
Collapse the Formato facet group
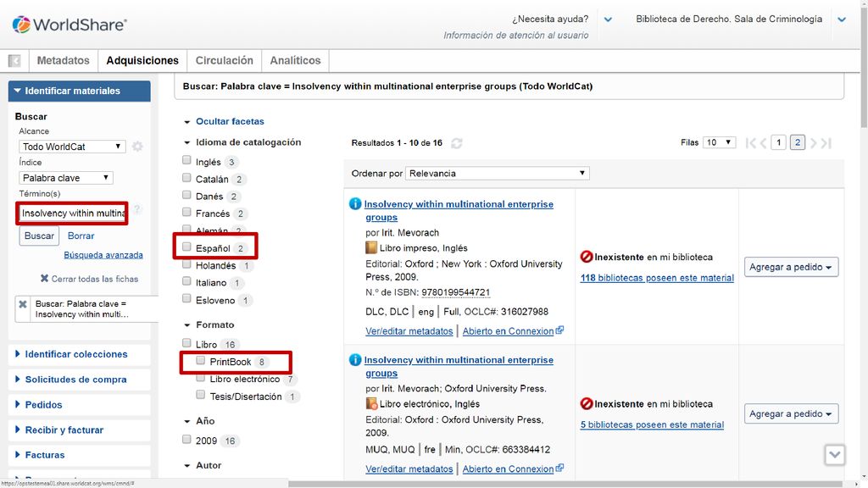coord(187,325)
